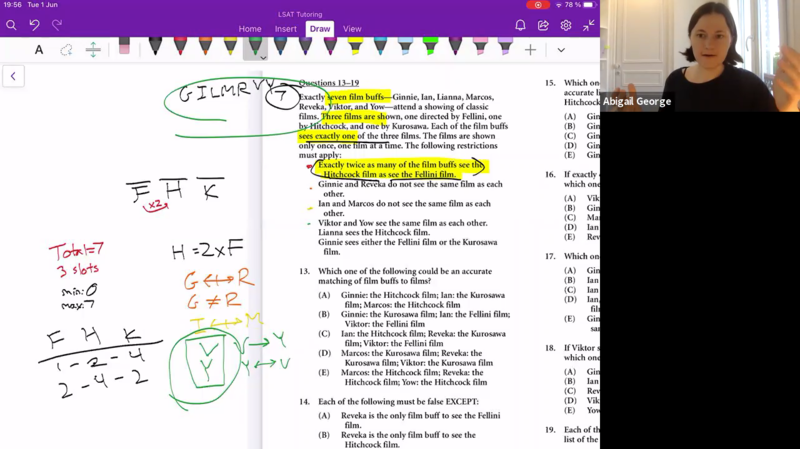Open the share icon
800x449 pixels.
[543, 25]
